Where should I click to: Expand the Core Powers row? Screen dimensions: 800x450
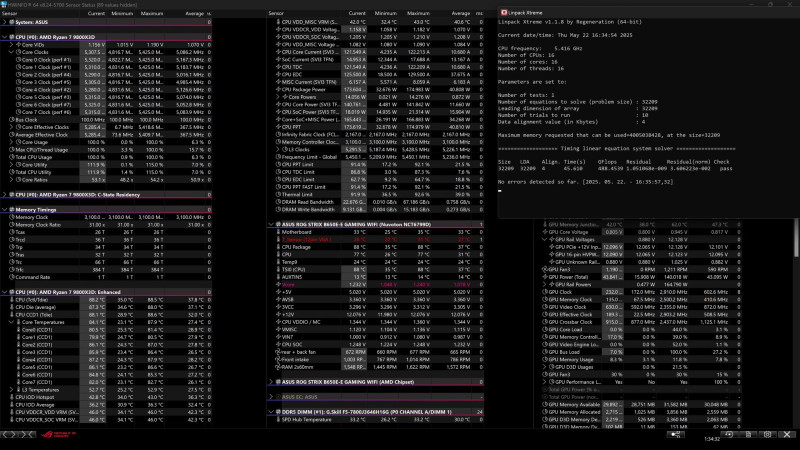coord(278,97)
